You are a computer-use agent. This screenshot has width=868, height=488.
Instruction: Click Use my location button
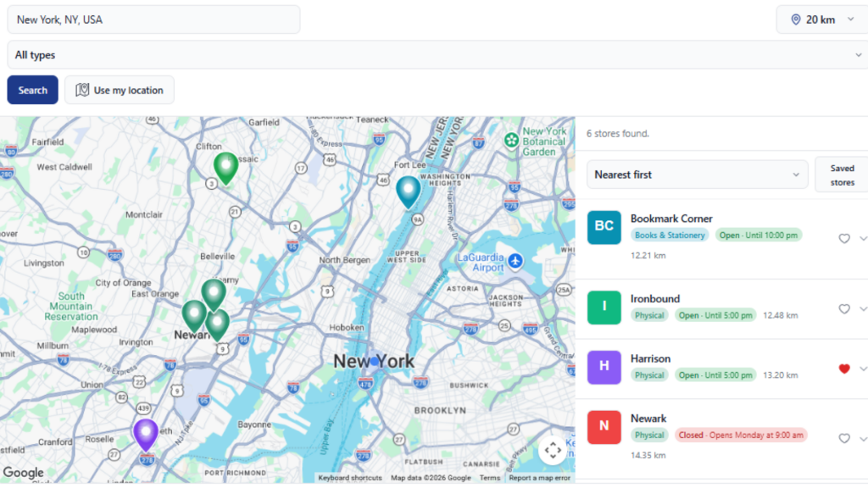120,90
